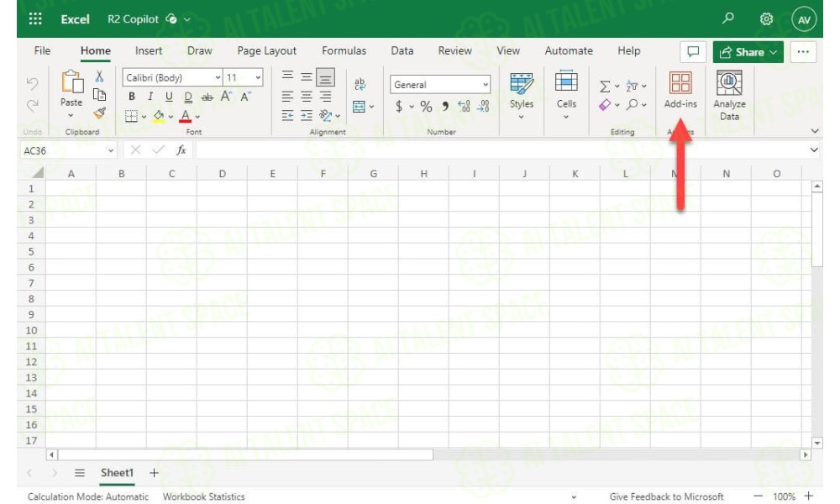Click the Borders icon
Screen dimensions: 840x504
[x=131, y=116]
